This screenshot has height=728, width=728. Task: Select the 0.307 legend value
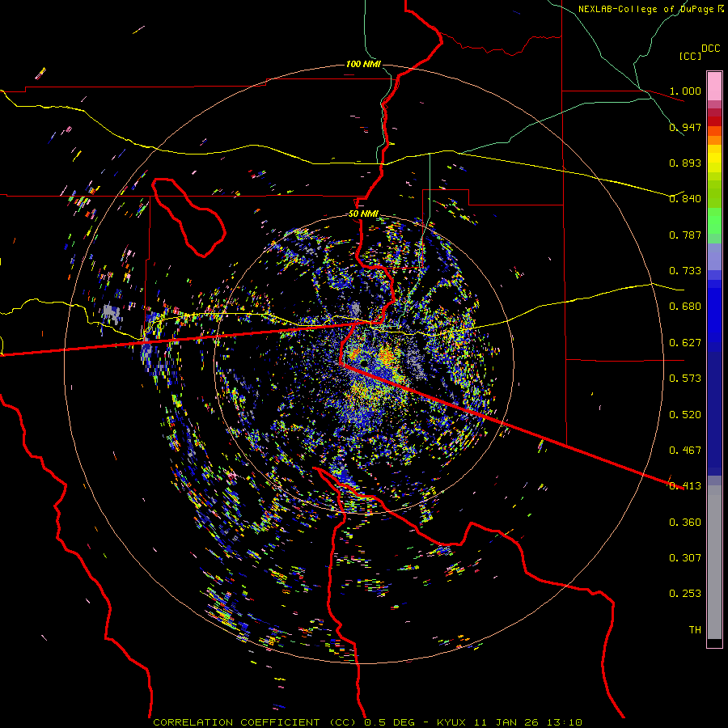coord(685,558)
